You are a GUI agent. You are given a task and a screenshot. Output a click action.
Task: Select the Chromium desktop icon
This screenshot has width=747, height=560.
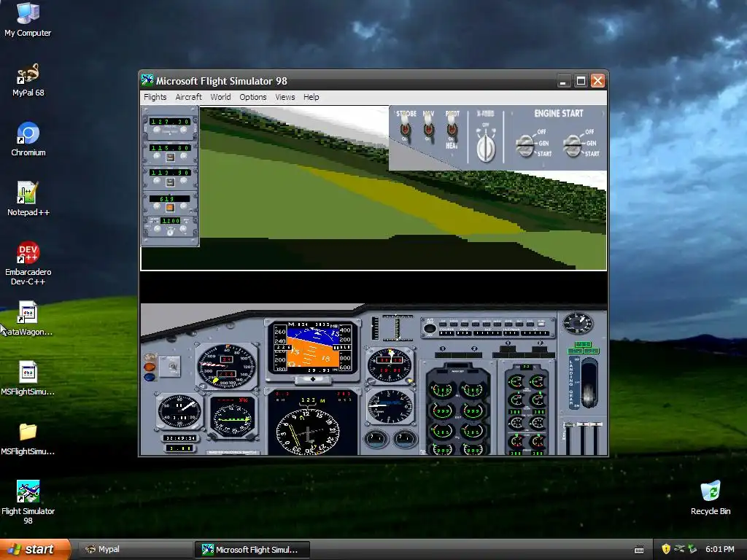pyautogui.click(x=28, y=139)
